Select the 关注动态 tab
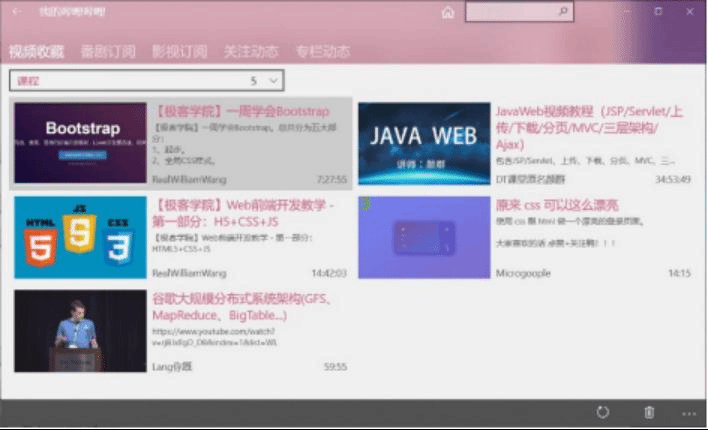The width and height of the screenshot is (708, 430). 251,52
